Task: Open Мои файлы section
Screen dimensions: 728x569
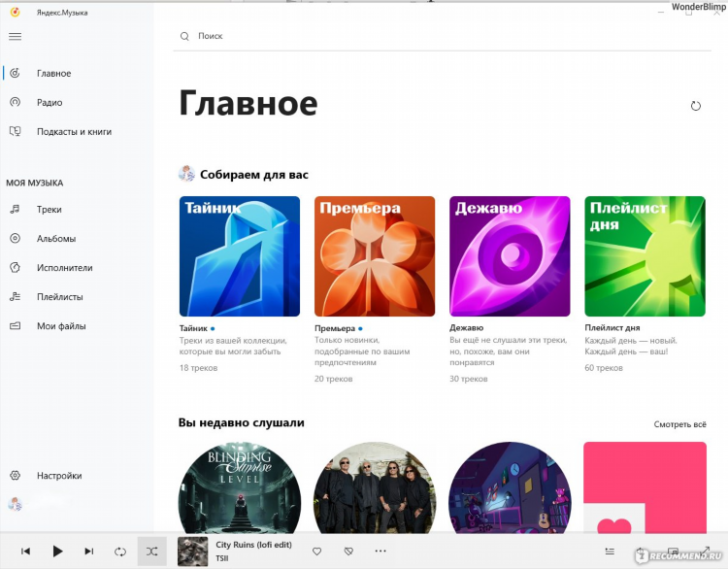Action: click(x=77, y=326)
